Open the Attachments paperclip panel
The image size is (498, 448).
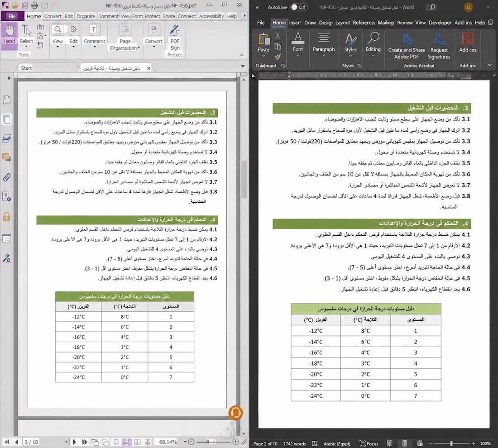pyautogui.click(x=7, y=177)
